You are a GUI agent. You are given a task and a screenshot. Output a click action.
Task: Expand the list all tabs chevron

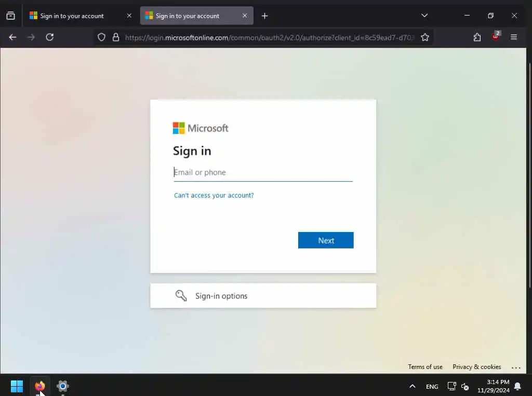click(424, 16)
